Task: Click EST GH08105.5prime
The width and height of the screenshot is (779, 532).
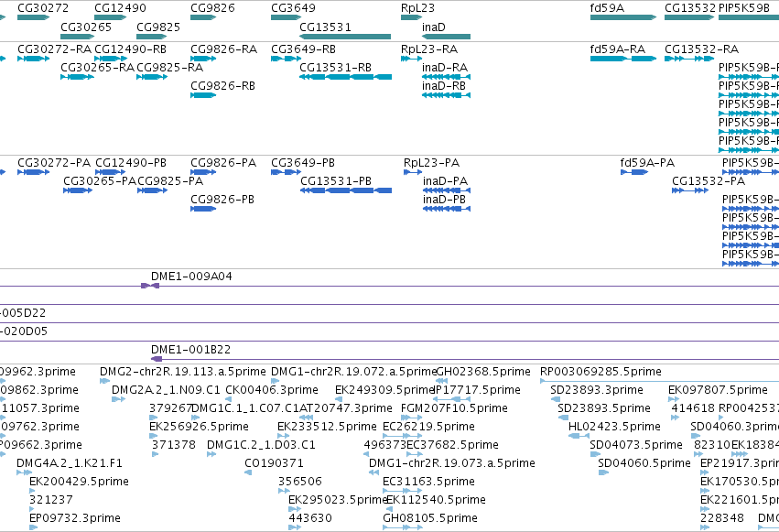Action: point(403,527)
